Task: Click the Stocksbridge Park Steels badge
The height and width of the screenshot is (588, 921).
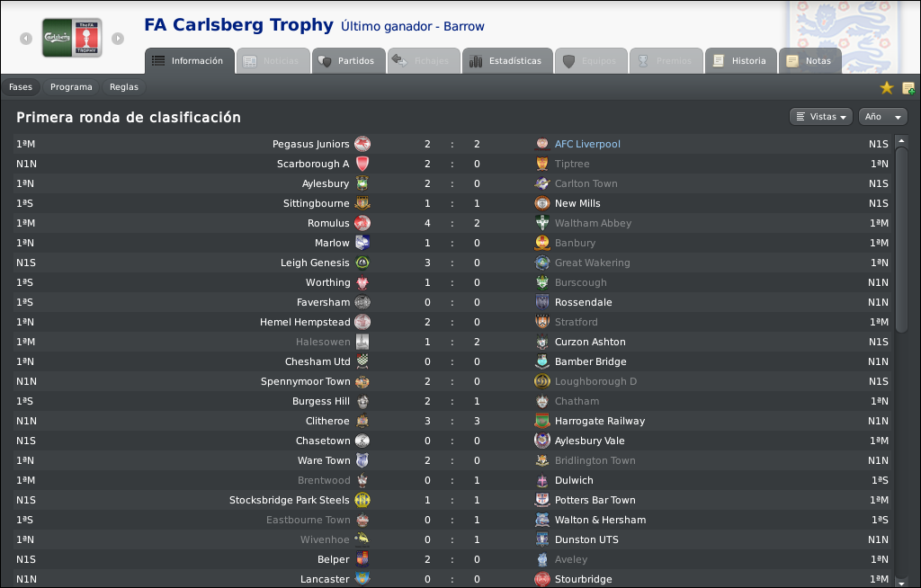Action: [362, 500]
